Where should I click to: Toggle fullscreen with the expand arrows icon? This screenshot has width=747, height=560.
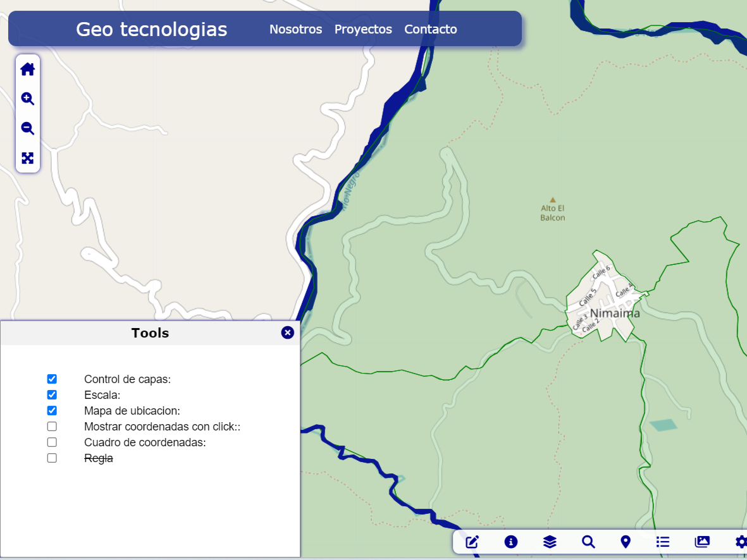[27, 158]
